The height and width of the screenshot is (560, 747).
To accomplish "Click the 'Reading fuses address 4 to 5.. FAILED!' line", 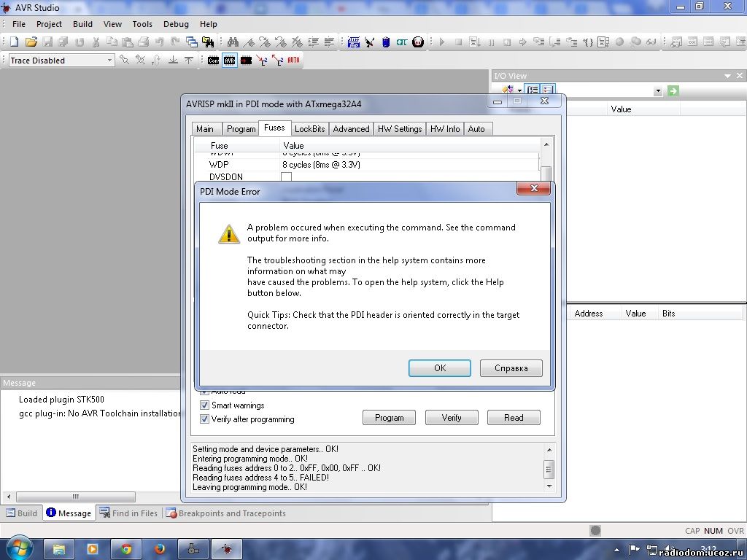I will (x=260, y=478).
